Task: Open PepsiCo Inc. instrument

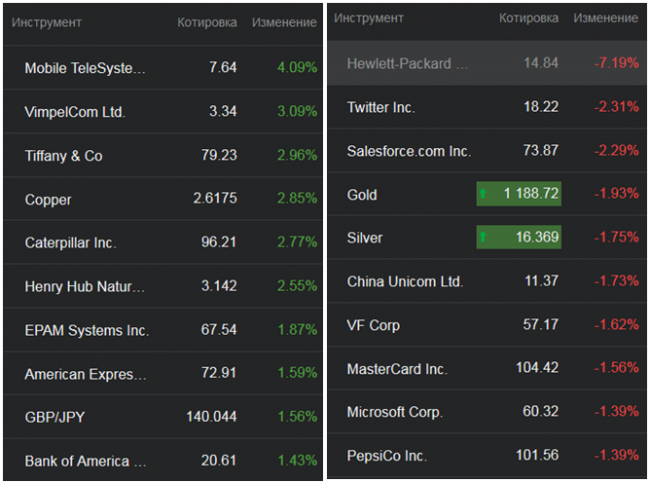Action: coord(387,455)
